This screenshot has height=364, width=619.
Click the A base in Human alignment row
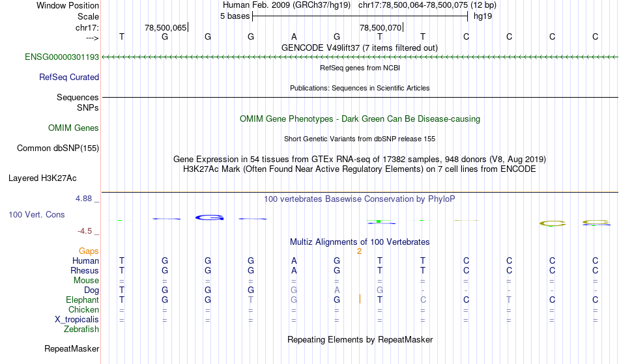pyautogui.click(x=294, y=260)
